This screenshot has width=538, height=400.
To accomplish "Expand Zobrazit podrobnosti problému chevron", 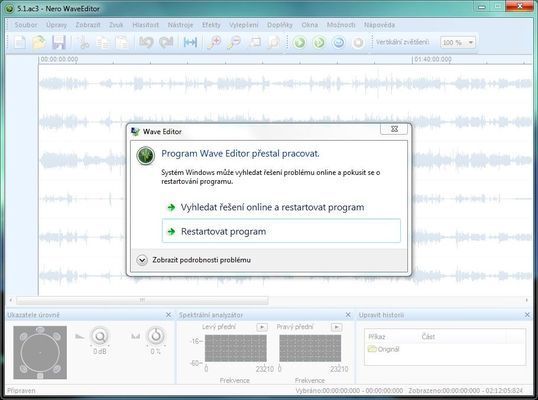I will tap(142, 260).
